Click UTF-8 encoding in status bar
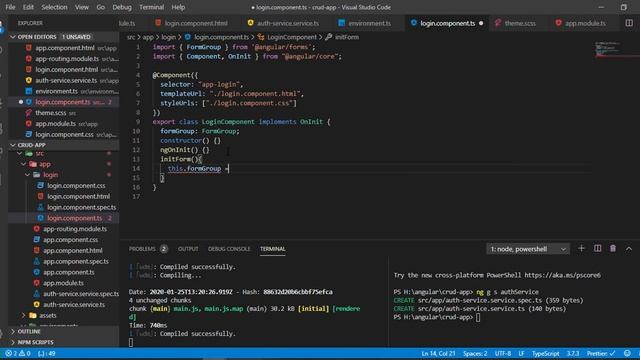 pos(502,353)
